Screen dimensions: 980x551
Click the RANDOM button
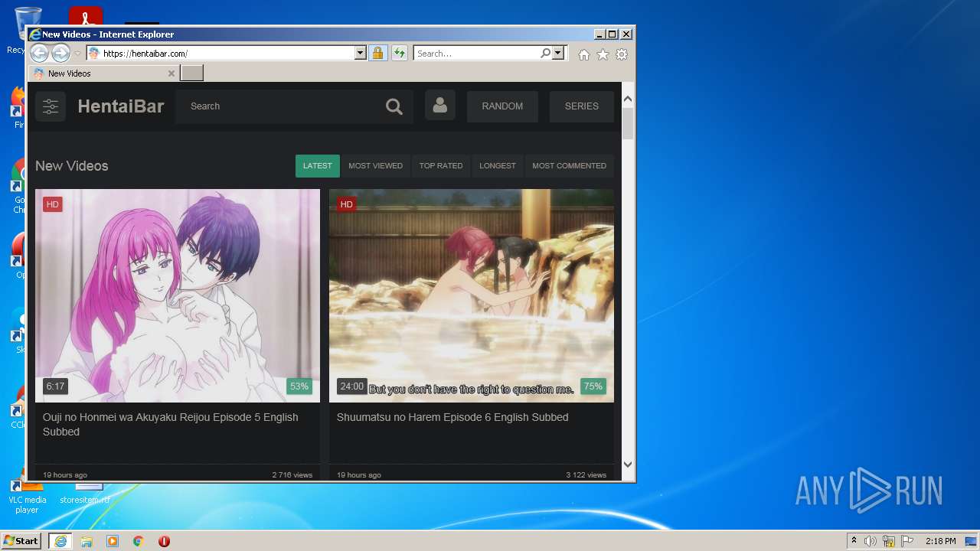tap(502, 106)
